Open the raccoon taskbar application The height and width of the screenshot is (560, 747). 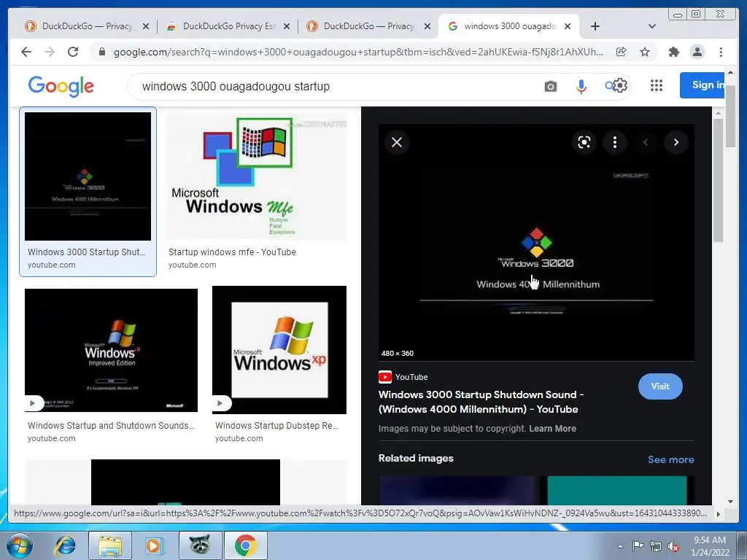pyautogui.click(x=200, y=545)
